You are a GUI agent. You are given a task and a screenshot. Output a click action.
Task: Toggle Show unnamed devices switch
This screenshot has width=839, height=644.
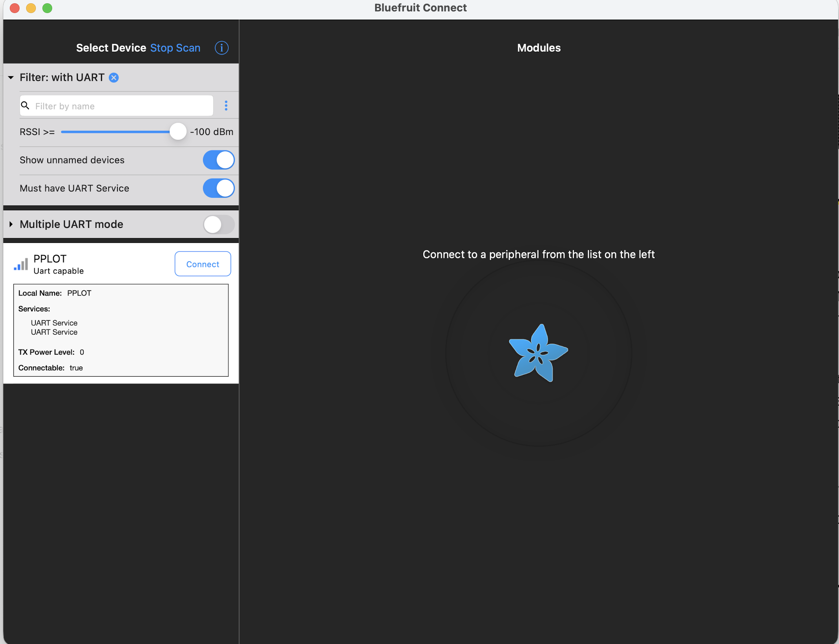click(219, 160)
